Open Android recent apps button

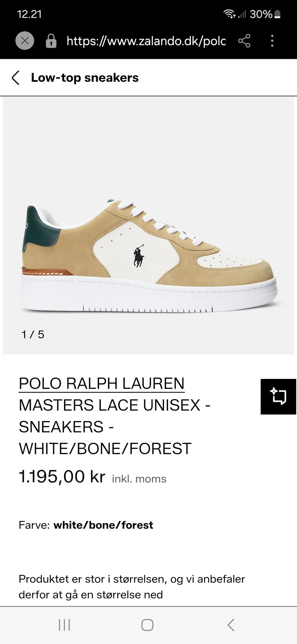point(64,625)
